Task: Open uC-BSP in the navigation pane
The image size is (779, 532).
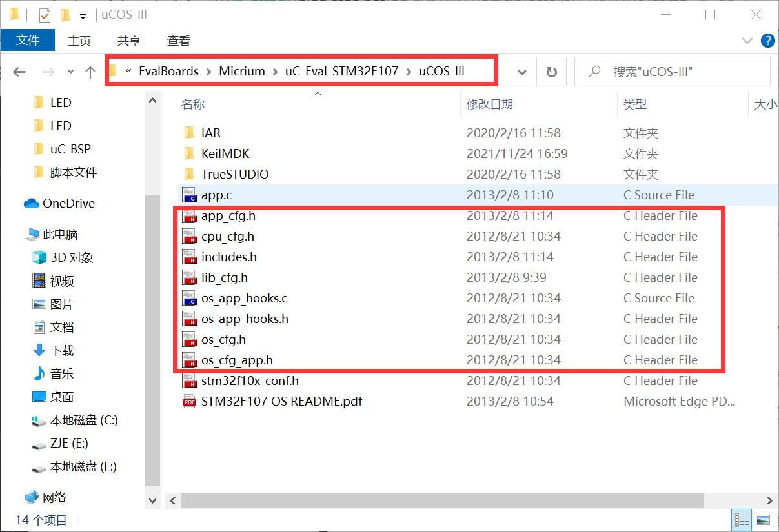Action: pos(70,149)
